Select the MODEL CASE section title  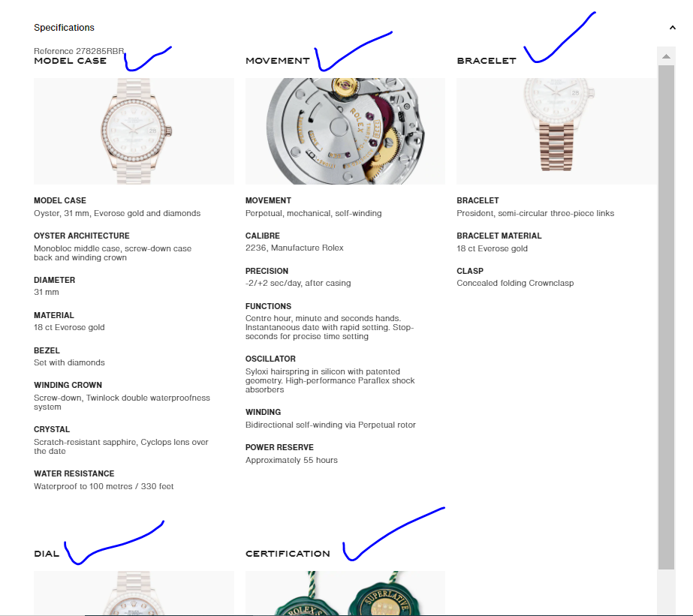[71, 61]
